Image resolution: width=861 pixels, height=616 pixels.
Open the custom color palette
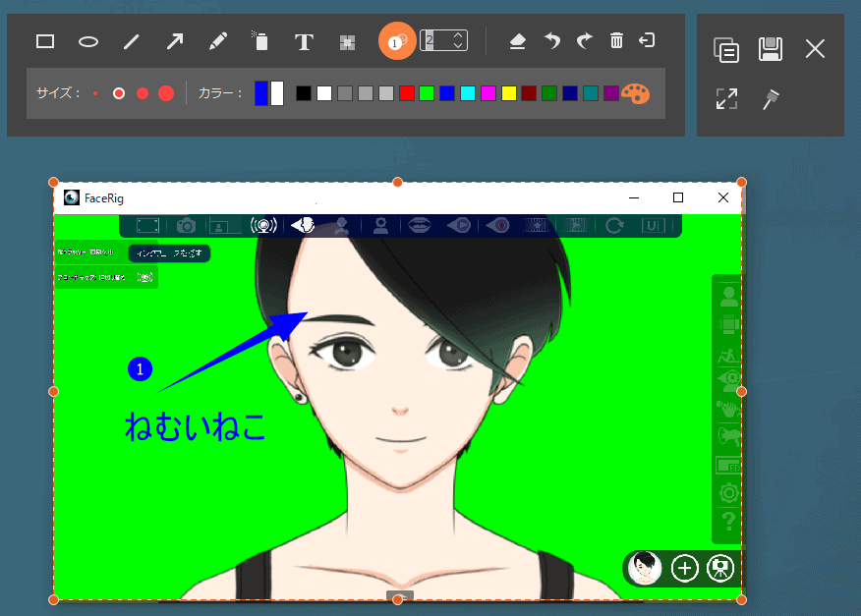(635, 93)
